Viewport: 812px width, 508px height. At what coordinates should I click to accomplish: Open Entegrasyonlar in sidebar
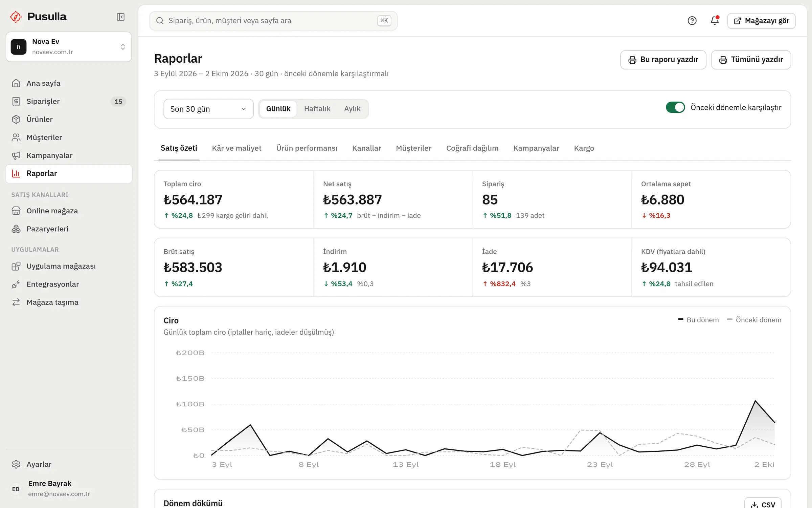69,284
